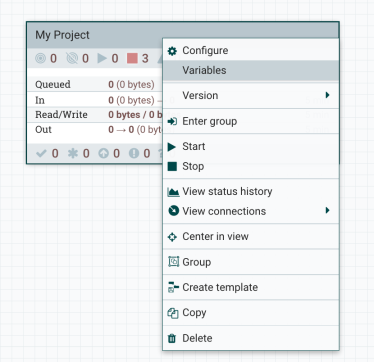This screenshot has width=374, height=362.
Task: Click the Read/Write row label
Action: (61, 115)
